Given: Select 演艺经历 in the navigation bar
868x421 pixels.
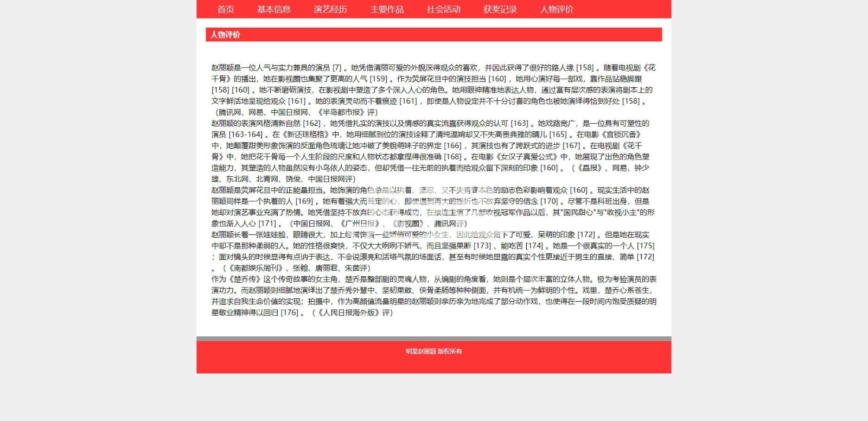Looking at the screenshot, I should tap(330, 9).
